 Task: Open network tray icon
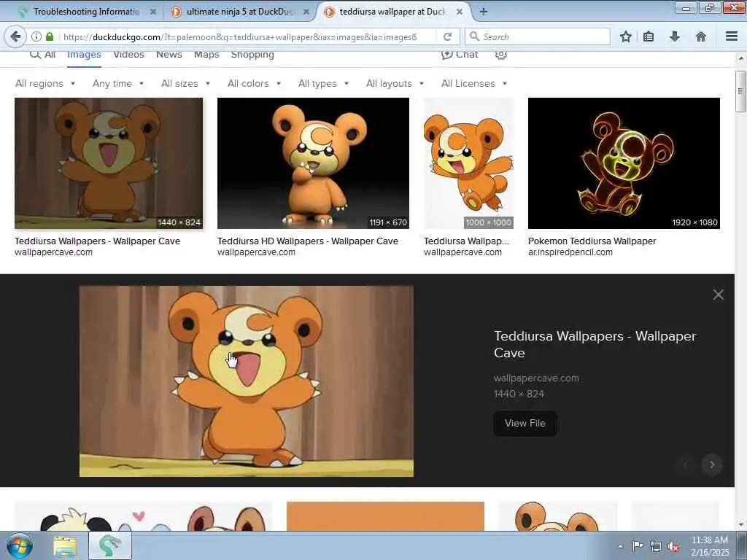656,547
